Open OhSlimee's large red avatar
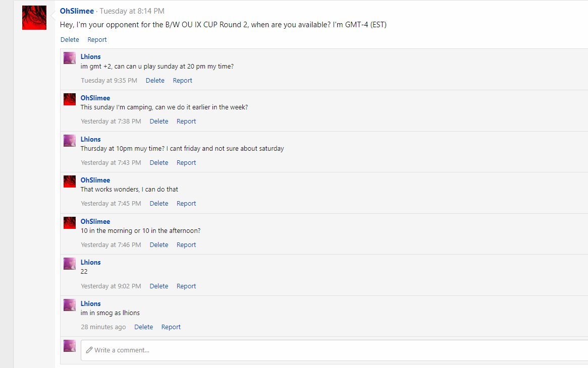This screenshot has width=588, height=368. [x=34, y=18]
